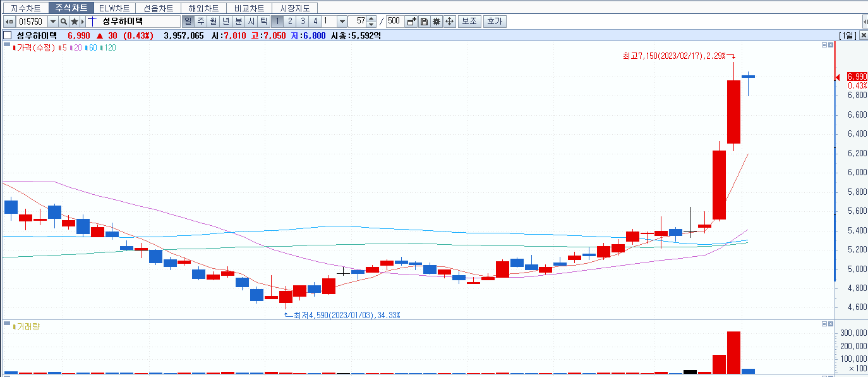868x377 pixels.
Task: Click the tall red candle reaching 6,950
Action: point(733,112)
